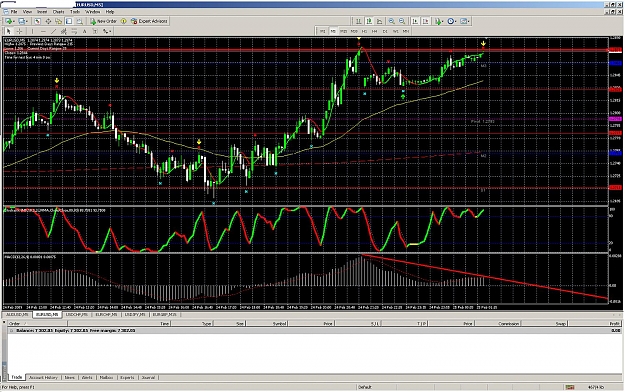
Task: Zoom out on the chart
Action: pyautogui.click(x=402, y=21)
